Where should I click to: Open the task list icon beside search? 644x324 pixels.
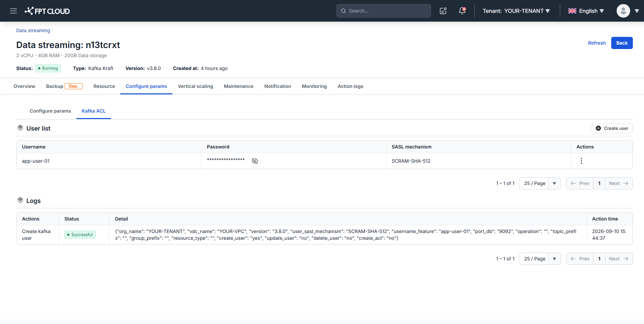click(x=443, y=11)
